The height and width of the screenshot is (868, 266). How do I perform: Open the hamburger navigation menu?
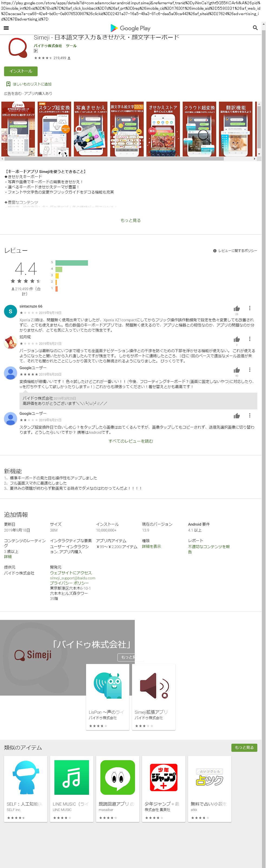coord(6,28)
